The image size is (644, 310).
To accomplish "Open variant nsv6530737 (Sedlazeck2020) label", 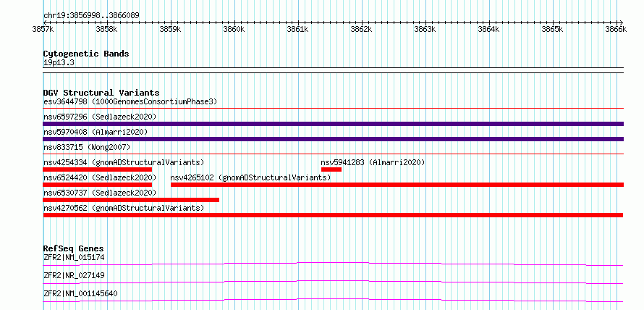I will [x=100, y=193].
